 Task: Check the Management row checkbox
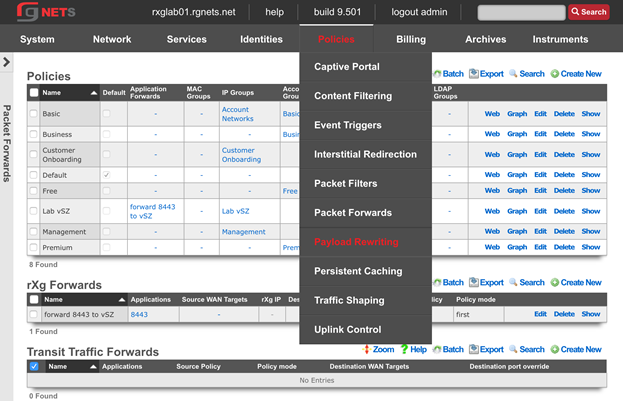point(33,231)
